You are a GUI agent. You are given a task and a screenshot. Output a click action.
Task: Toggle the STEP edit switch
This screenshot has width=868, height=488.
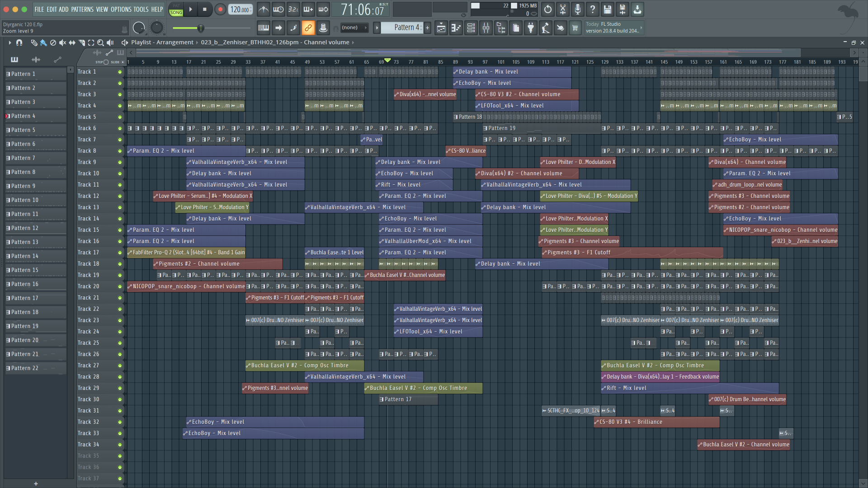point(106,62)
